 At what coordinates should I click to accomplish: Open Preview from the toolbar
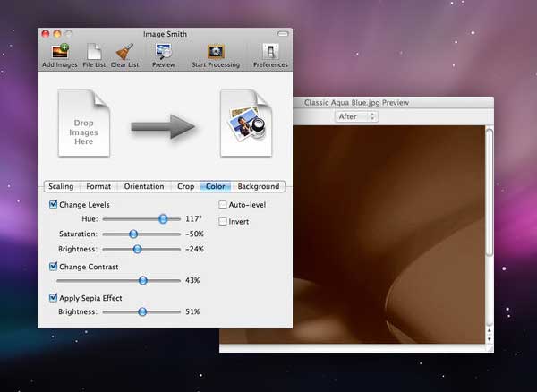[x=164, y=51]
